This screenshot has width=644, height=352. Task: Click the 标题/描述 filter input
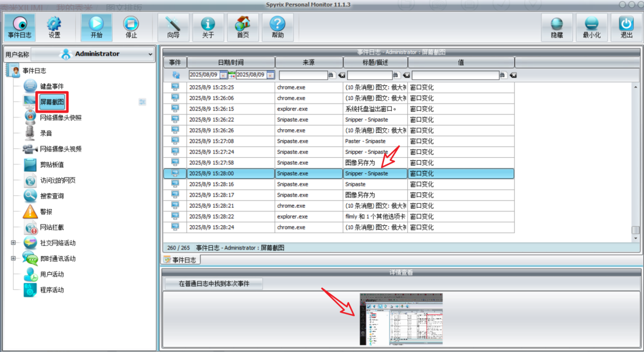click(x=370, y=75)
